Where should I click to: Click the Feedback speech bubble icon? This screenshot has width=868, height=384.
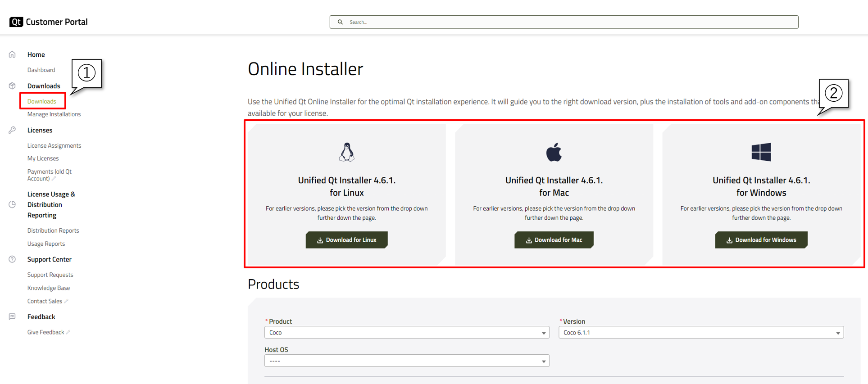pyautogui.click(x=12, y=317)
